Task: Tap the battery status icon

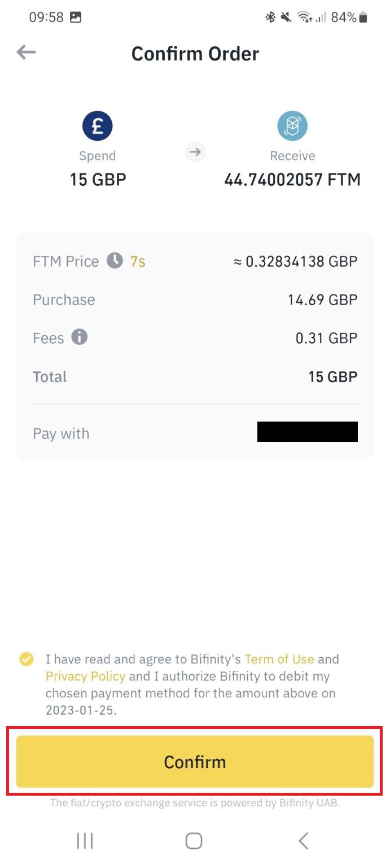Action: coord(363,18)
